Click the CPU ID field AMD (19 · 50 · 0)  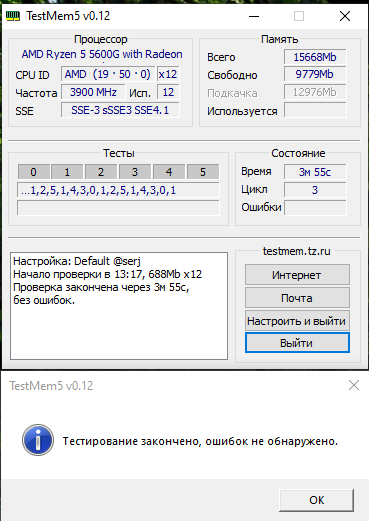(x=108, y=74)
